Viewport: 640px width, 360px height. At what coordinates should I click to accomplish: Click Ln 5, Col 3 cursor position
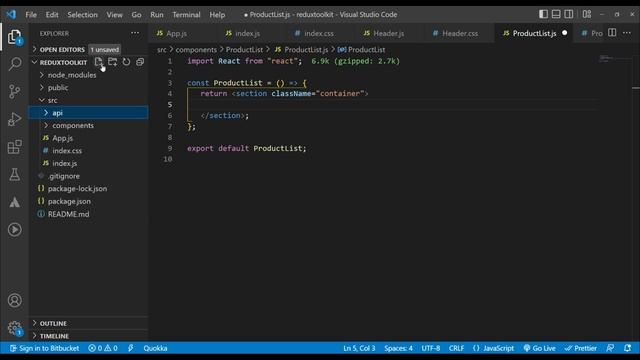[359, 348]
